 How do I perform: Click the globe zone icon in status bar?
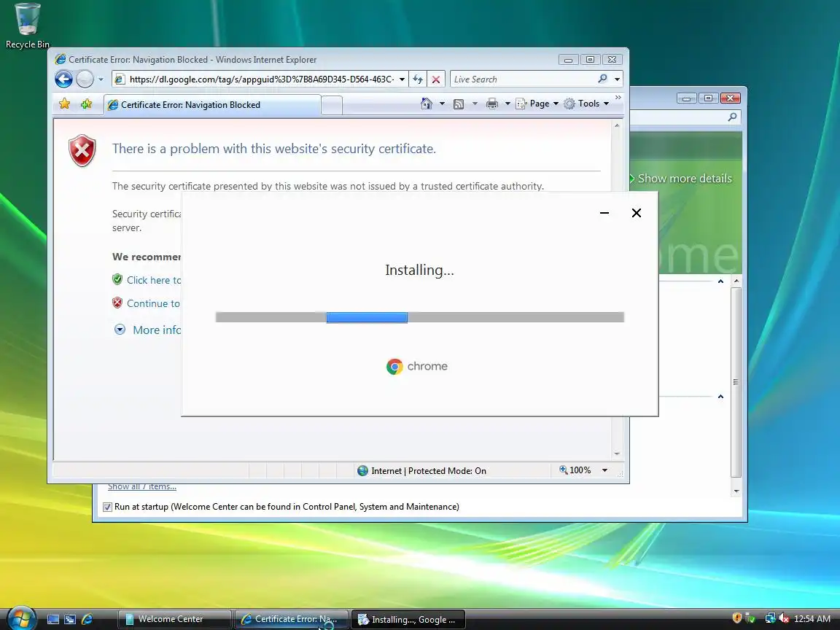(x=362, y=471)
